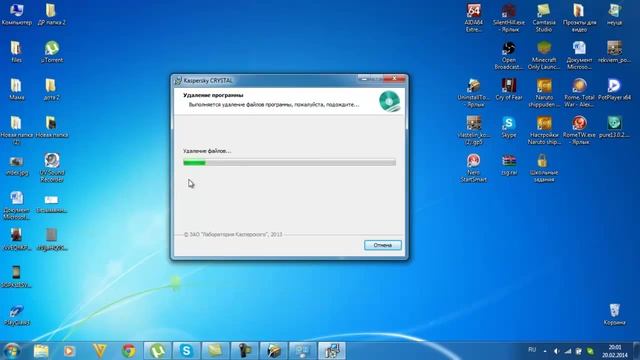Launch the Cry of Fear shortcut
Viewport: 640px width, 360px height.
click(x=509, y=89)
